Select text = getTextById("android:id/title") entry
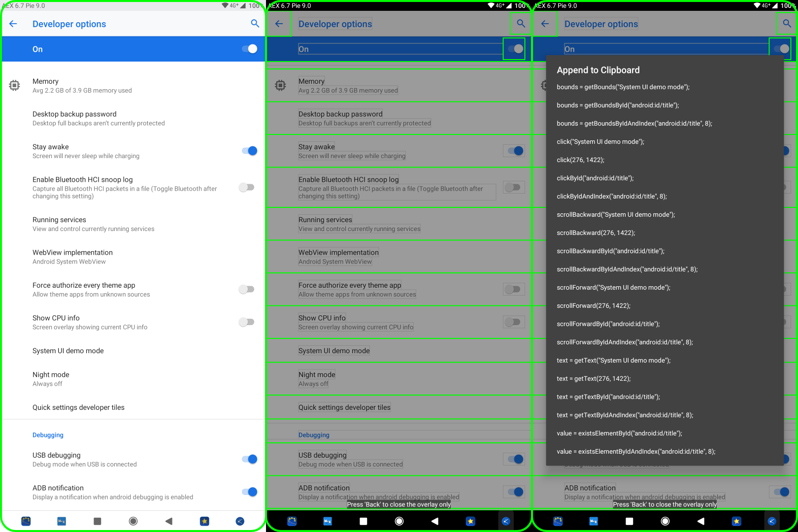 [609, 397]
